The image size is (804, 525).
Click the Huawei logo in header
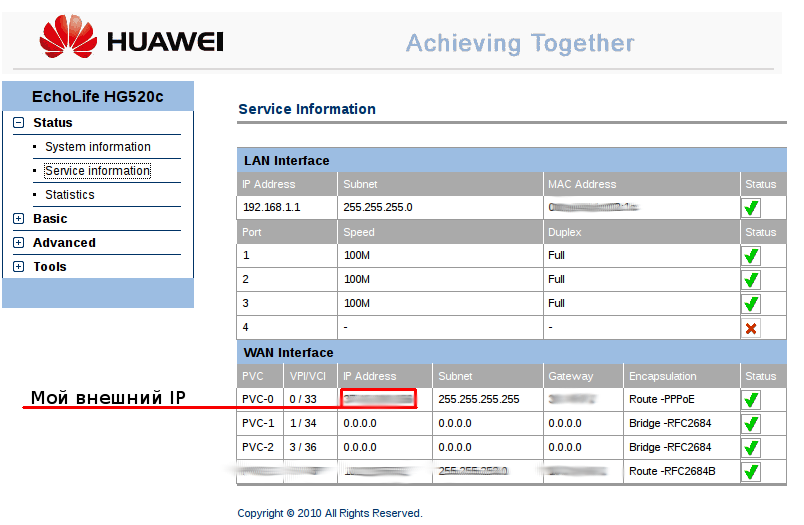click(x=131, y=41)
